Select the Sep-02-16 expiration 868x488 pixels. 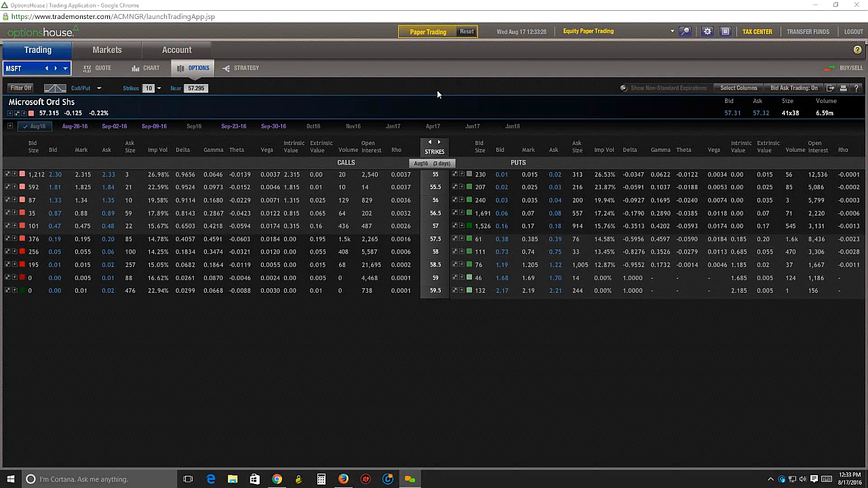[115, 126]
